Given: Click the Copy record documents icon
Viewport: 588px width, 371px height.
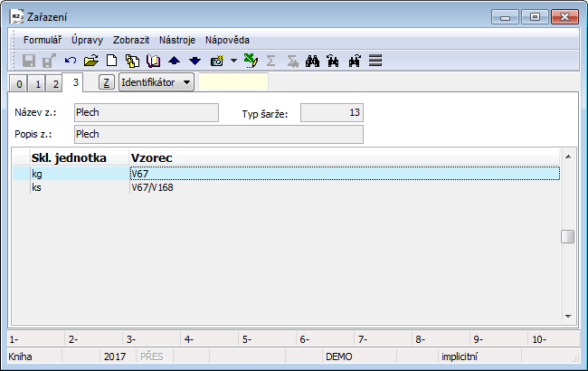Looking at the screenshot, I should point(132,61).
